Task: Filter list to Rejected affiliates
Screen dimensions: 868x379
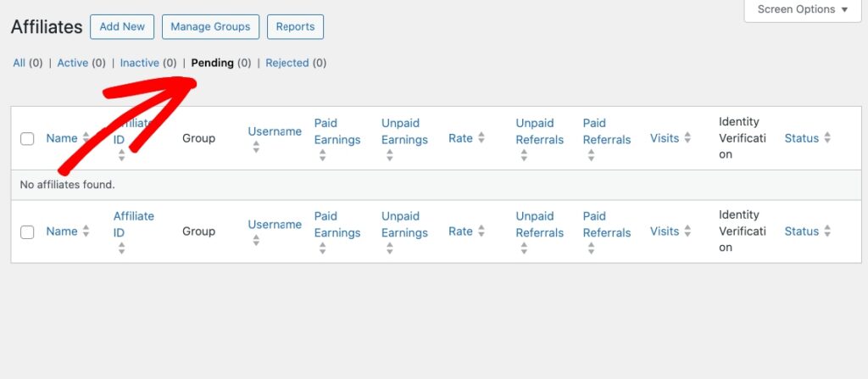Action: point(287,63)
